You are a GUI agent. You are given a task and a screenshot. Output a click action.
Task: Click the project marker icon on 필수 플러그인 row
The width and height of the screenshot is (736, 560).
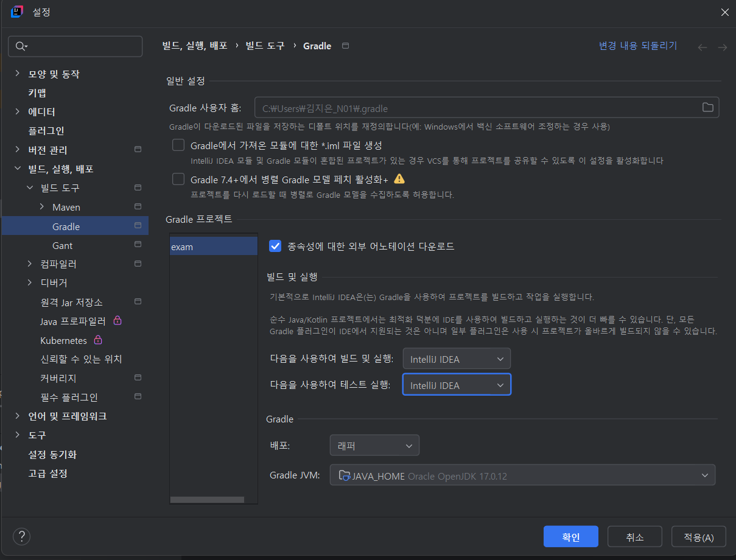[x=138, y=396]
